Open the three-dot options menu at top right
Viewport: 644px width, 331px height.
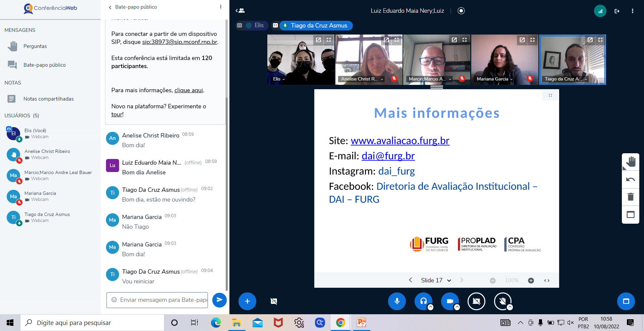coord(633,11)
